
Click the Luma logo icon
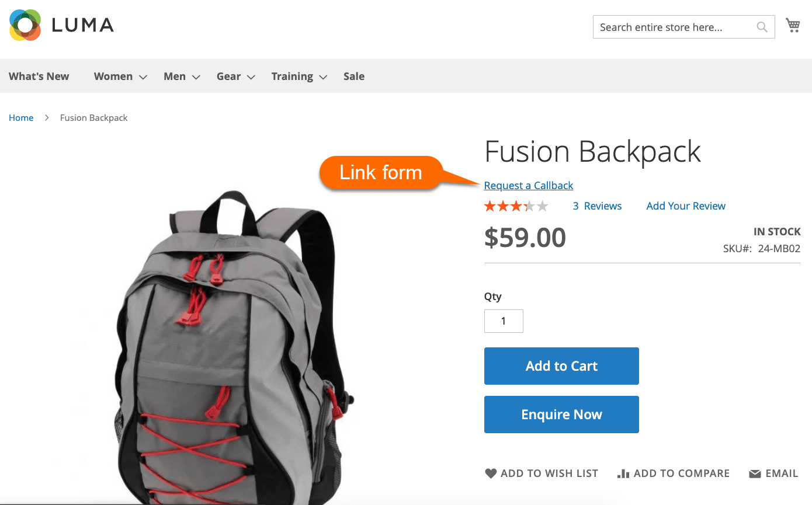tap(25, 25)
